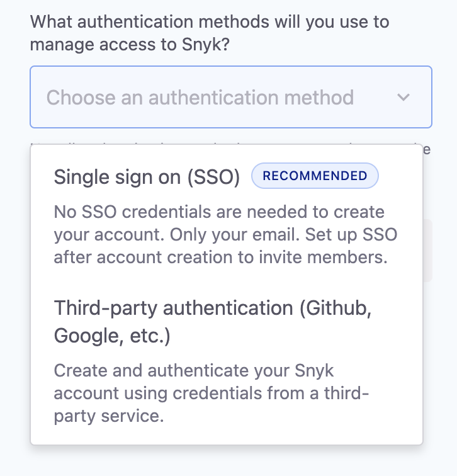Click the gray box peeking right of the menu
The width and height of the screenshot is (457, 476).
point(428,249)
